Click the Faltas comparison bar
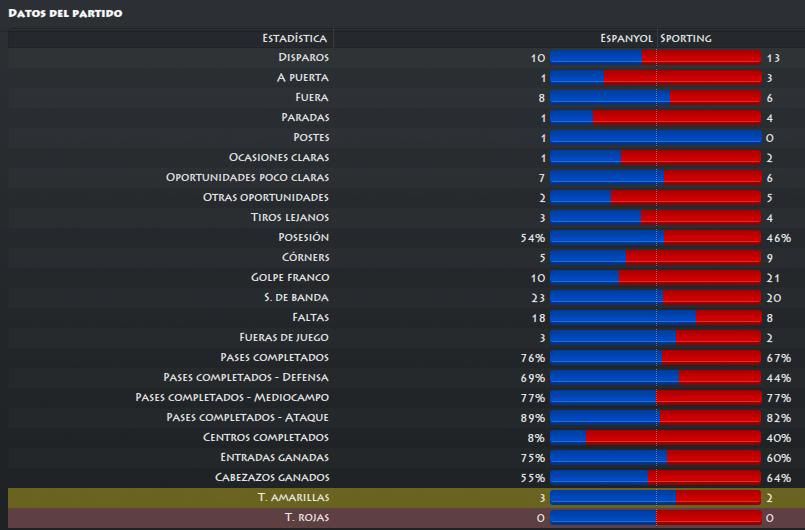The width and height of the screenshot is (805, 530). [656, 318]
